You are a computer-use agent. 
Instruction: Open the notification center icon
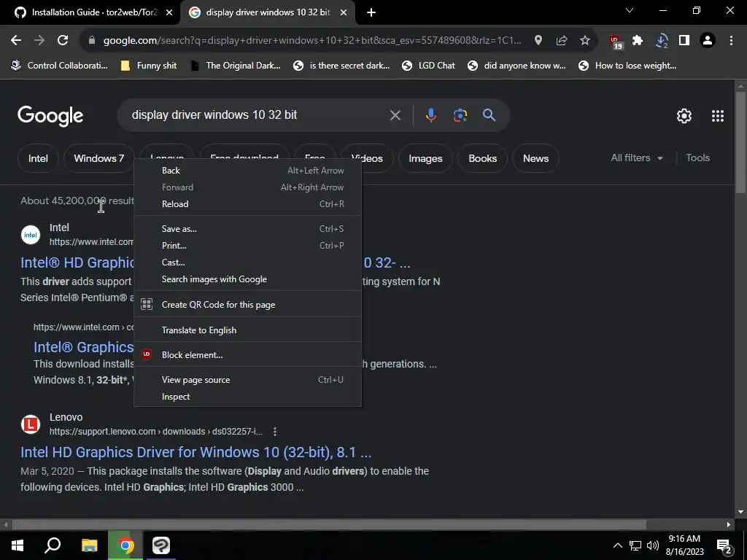pos(724,546)
